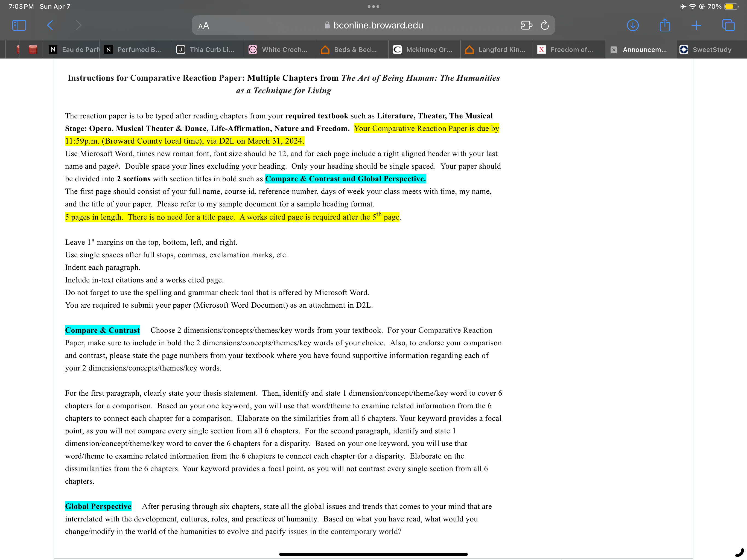Open the extensions icon in address bar
This screenshot has height=560, width=747.
coord(526,25)
